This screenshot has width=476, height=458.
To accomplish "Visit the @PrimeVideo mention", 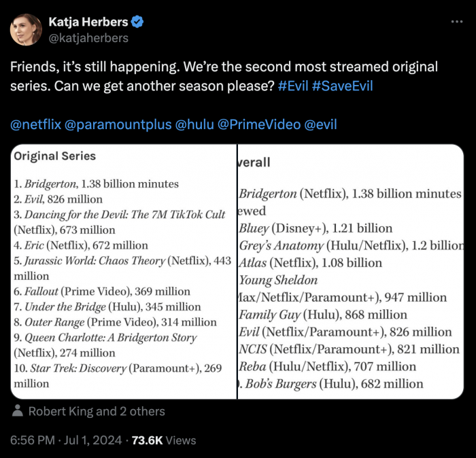I will (259, 124).
